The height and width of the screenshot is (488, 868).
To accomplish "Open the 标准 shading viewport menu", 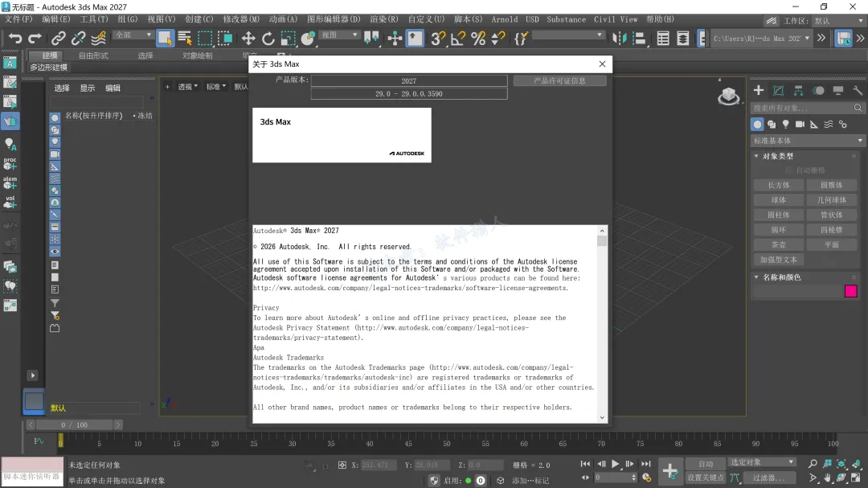I will pos(216,87).
